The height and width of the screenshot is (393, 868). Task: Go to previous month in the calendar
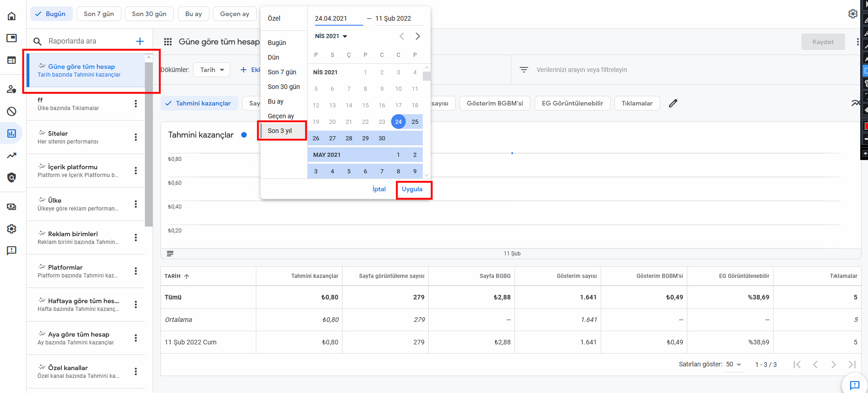(401, 36)
